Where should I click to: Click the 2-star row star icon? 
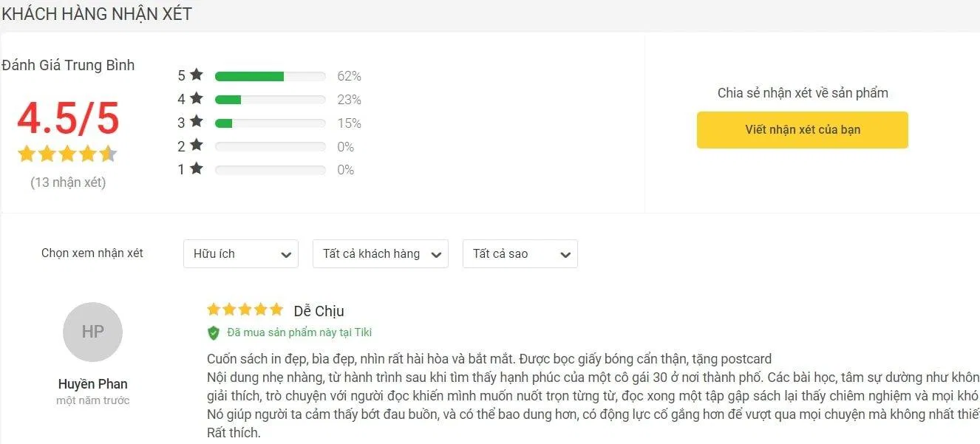coord(196,146)
